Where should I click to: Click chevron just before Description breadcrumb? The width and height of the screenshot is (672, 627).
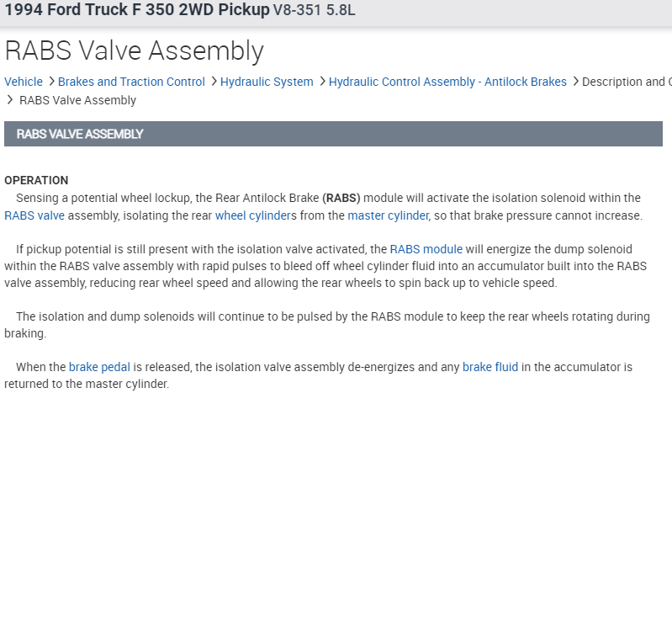[575, 82]
